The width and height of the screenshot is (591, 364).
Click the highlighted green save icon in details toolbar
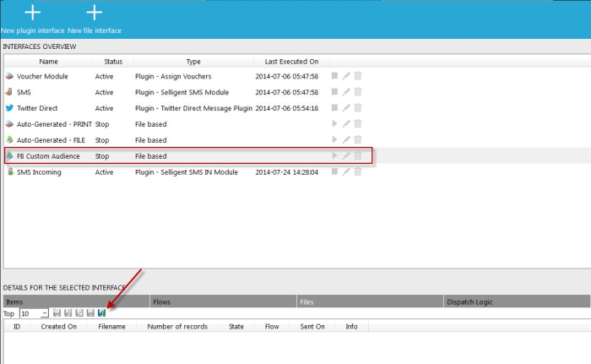point(101,313)
